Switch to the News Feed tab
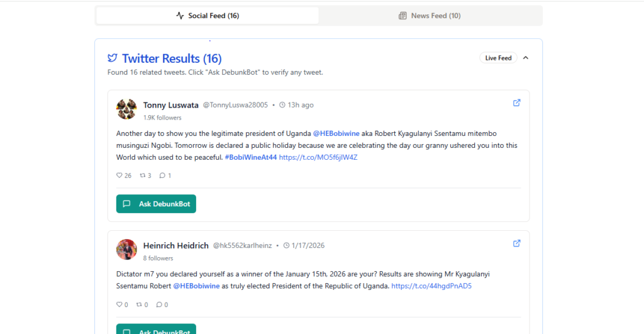 [x=430, y=16]
